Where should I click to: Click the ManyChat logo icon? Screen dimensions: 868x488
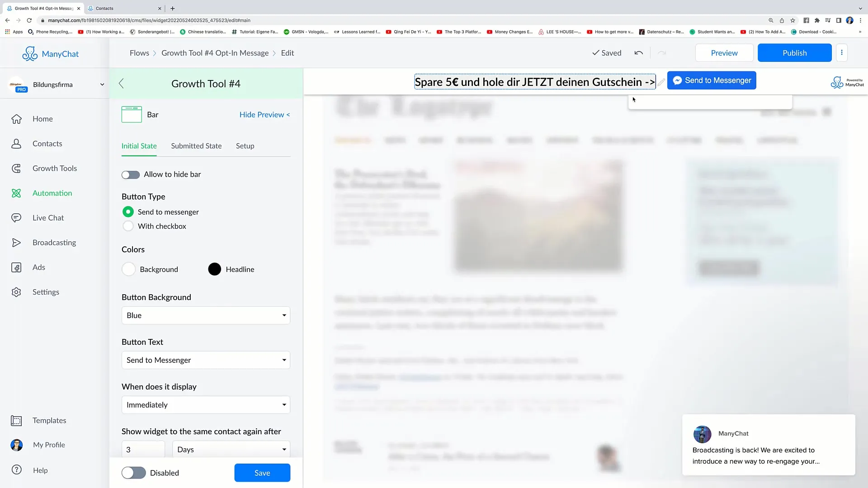tap(28, 53)
